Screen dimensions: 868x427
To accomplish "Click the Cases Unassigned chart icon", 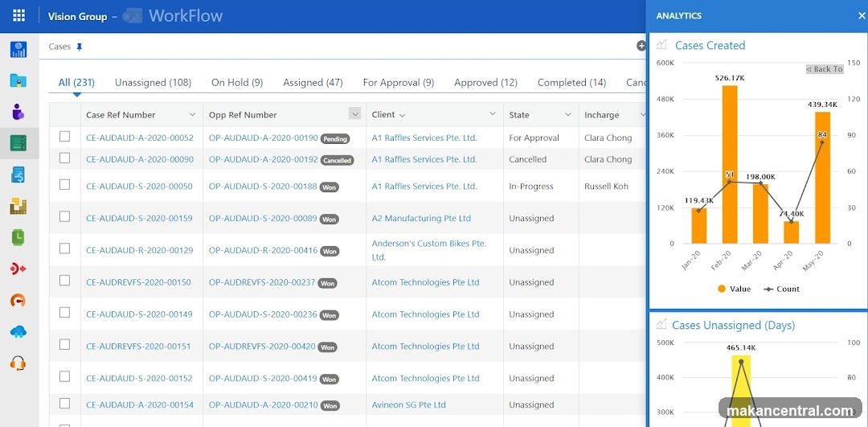I will 661,325.
